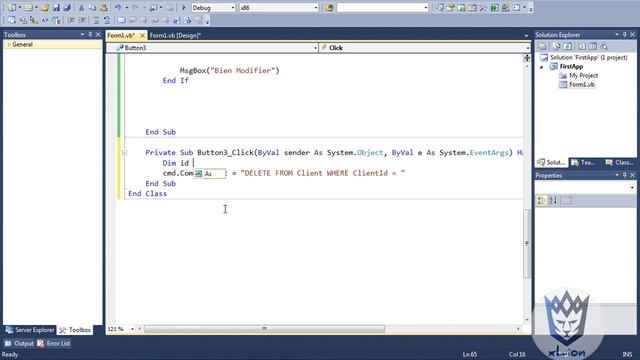Click the Undo arrow icon
640x360 pixels.
pyautogui.click(x=118, y=8)
